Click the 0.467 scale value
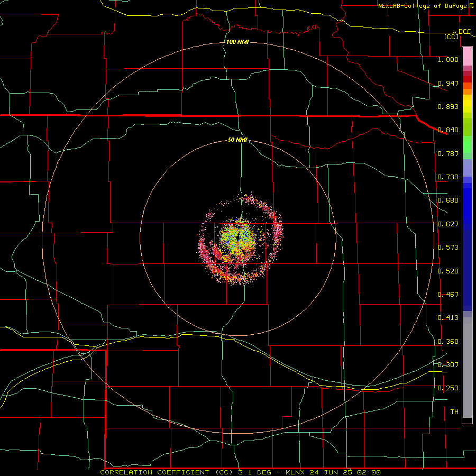This screenshot has height=476, width=476. click(x=448, y=295)
